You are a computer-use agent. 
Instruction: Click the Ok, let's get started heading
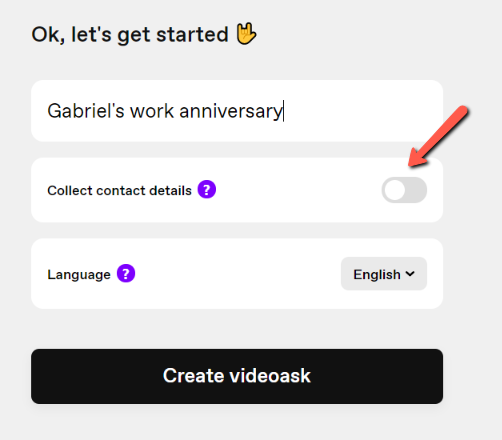click(144, 34)
